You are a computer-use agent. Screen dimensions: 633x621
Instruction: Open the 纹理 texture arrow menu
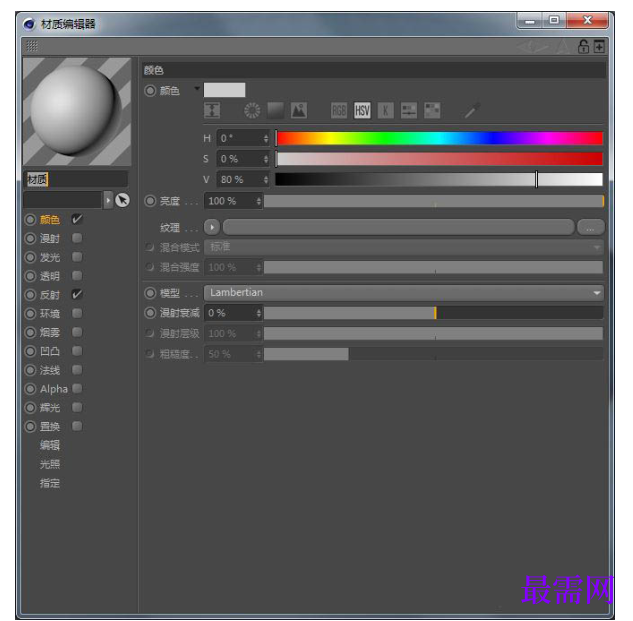click(x=212, y=227)
